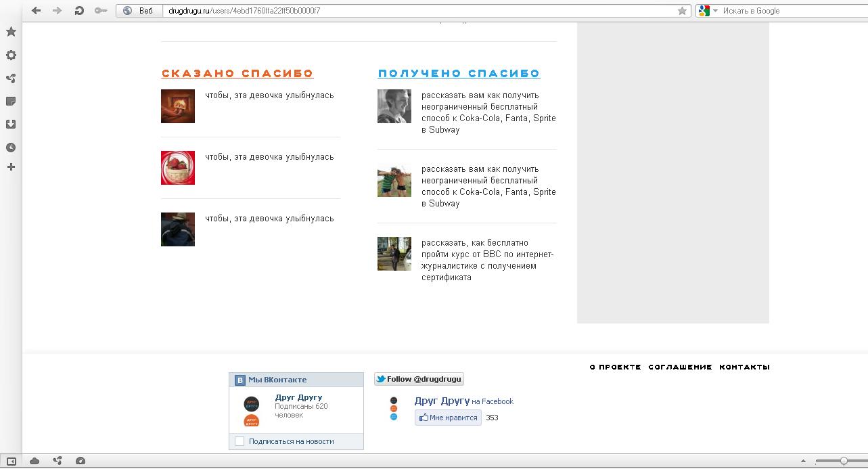Screen dimensions: 868x469
Task: Click the black Друг Другу VK avatar
Action: [x=251, y=404]
